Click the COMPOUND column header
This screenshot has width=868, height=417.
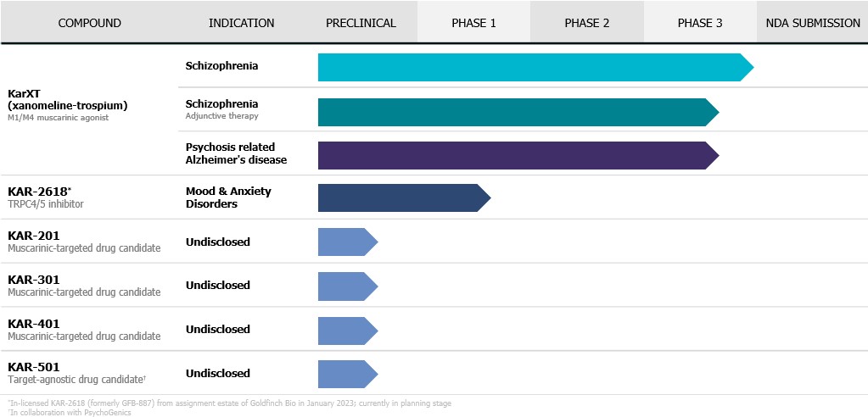point(89,23)
